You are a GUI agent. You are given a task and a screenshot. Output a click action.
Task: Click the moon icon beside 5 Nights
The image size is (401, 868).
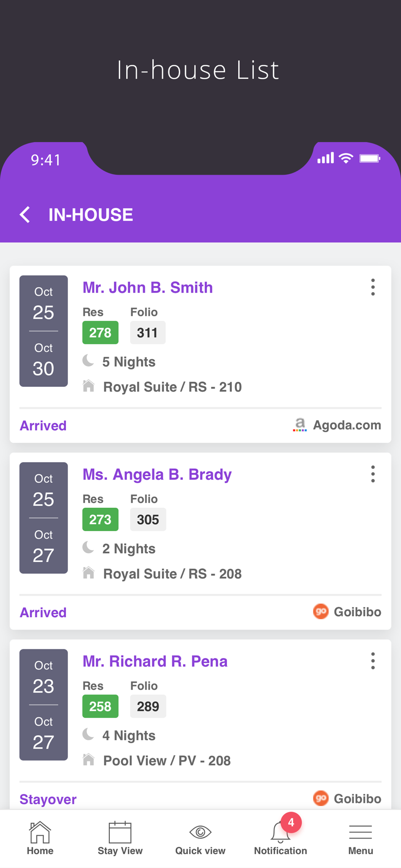89,361
